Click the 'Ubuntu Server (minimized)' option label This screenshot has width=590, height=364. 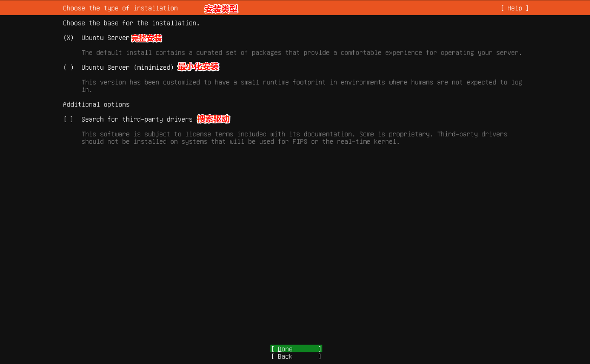click(127, 68)
